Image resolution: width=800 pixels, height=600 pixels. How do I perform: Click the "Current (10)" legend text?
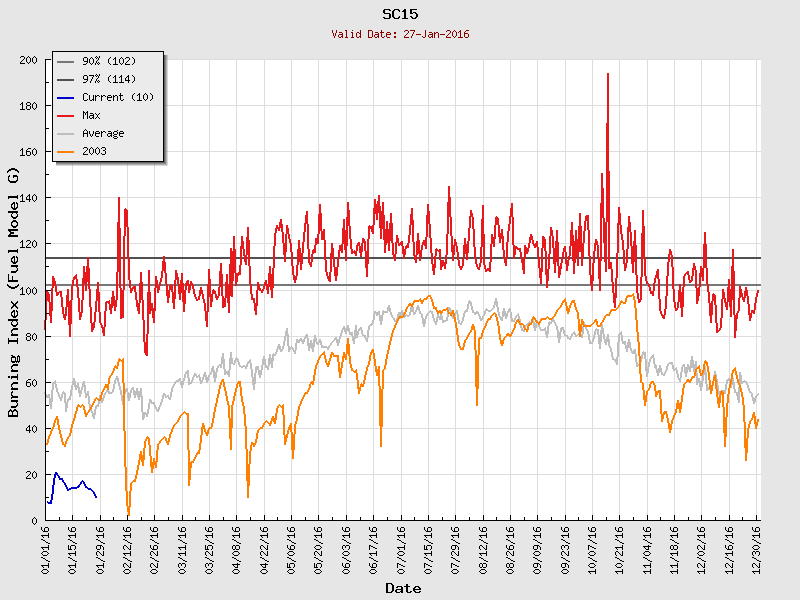point(117,97)
